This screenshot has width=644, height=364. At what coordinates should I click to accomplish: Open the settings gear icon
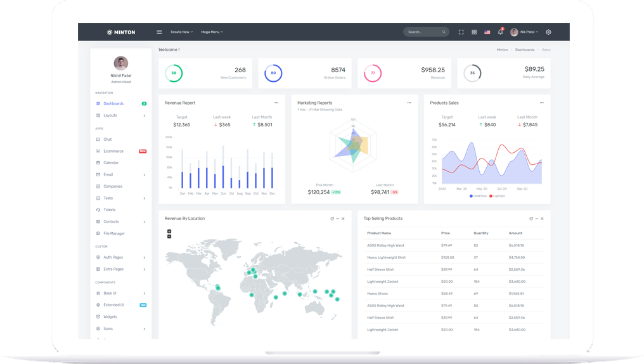click(548, 32)
